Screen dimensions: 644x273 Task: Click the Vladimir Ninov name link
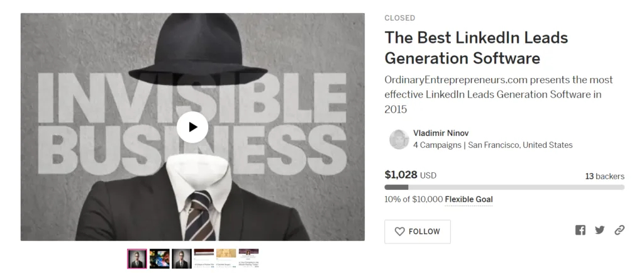tap(441, 133)
